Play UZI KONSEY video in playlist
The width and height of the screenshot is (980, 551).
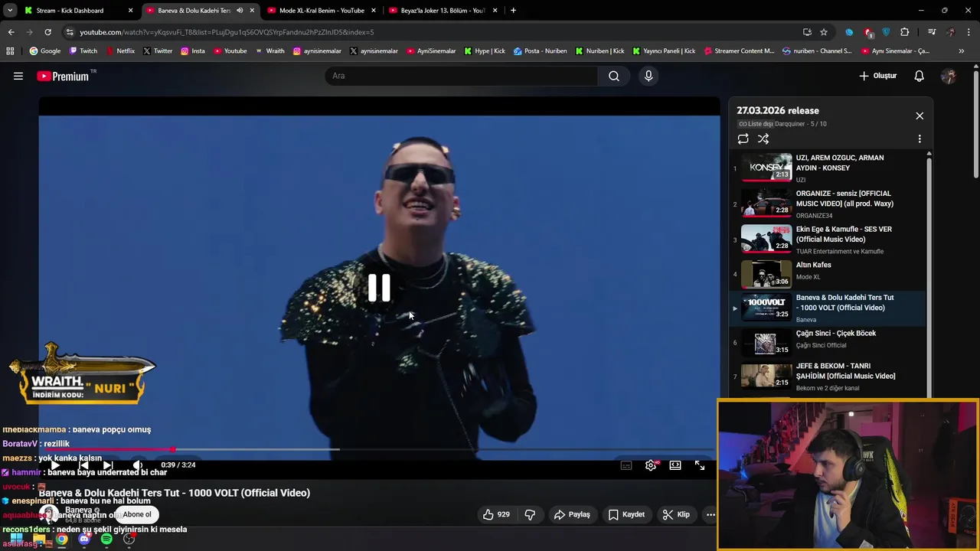827,168
